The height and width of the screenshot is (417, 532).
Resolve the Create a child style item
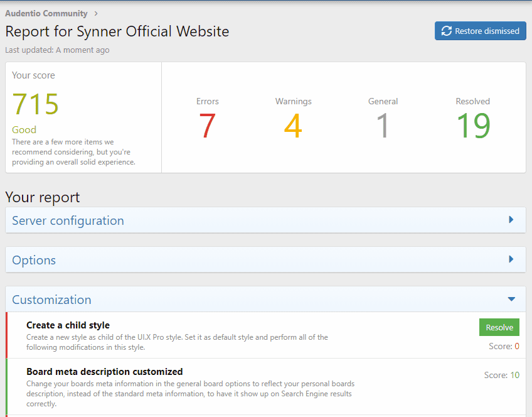pyautogui.click(x=499, y=327)
